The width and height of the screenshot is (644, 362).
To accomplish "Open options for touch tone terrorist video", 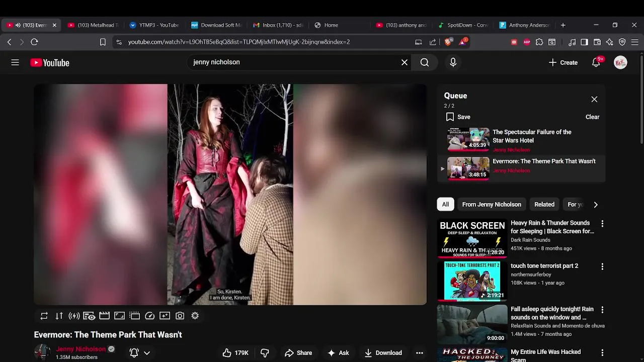I will coord(602,266).
